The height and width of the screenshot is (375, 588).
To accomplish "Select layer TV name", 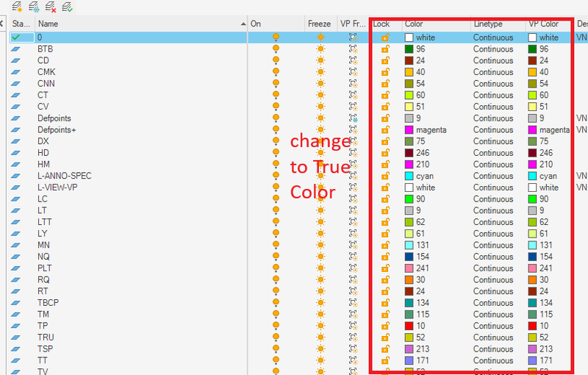I will click(43, 371).
